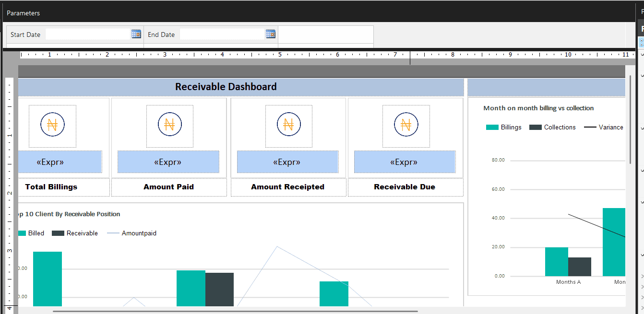The image size is (644, 314).
Task: Open the End Date calendar picker
Action: (271, 34)
